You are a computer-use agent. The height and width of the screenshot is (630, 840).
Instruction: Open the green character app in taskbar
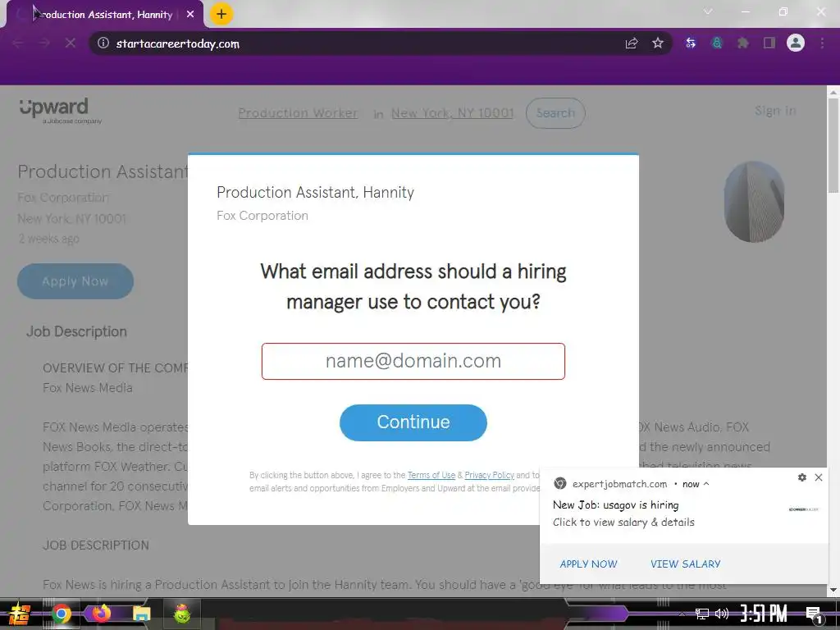pyautogui.click(x=182, y=614)
